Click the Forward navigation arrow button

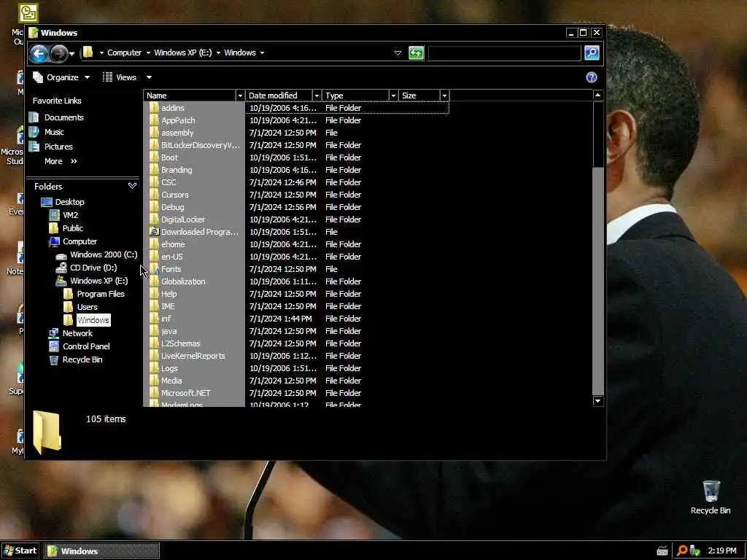(59, 53)
